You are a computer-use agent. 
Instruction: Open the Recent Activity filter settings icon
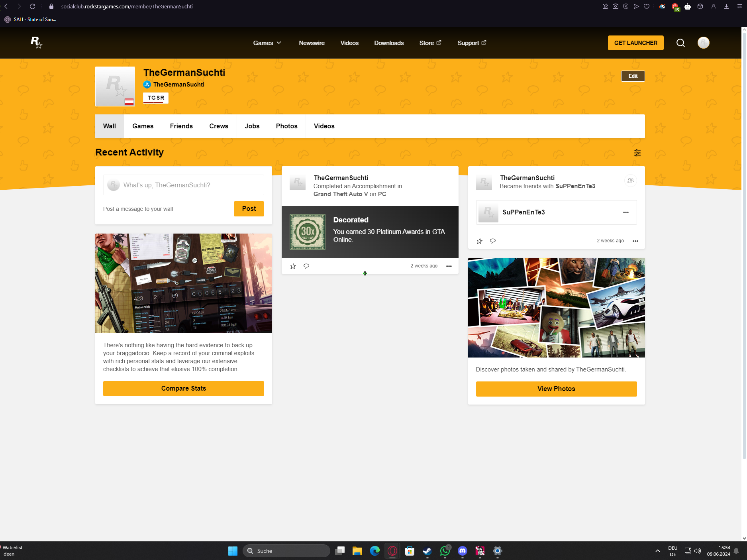(637, 153)
